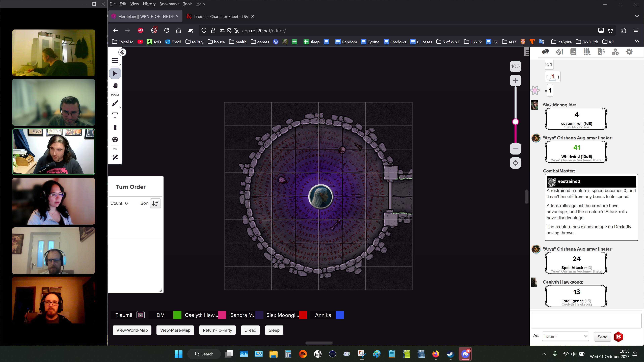Switch to Tiaumil's Character Sheet tab

click(x=218, y=16)
